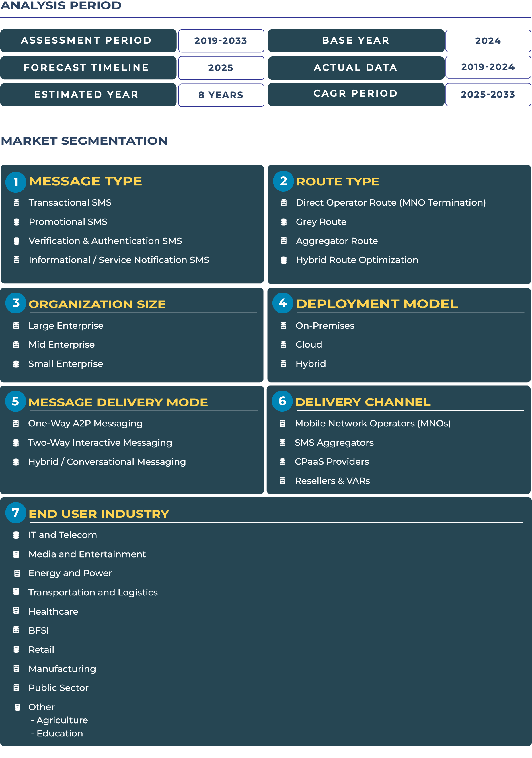Screen dimensions: 532x758
Task: Select Hybrid Route Optimization item
Action: point(357,260)
